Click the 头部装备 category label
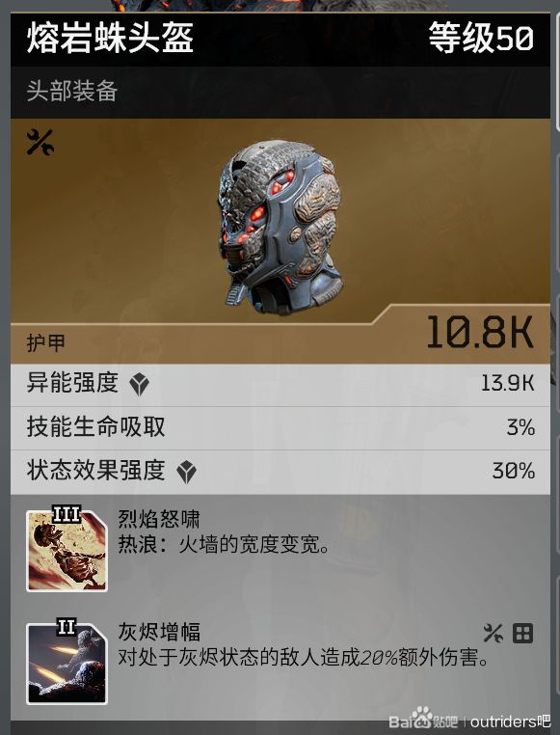This screenshot has height=735, width=560. click(x=72, y=91)
